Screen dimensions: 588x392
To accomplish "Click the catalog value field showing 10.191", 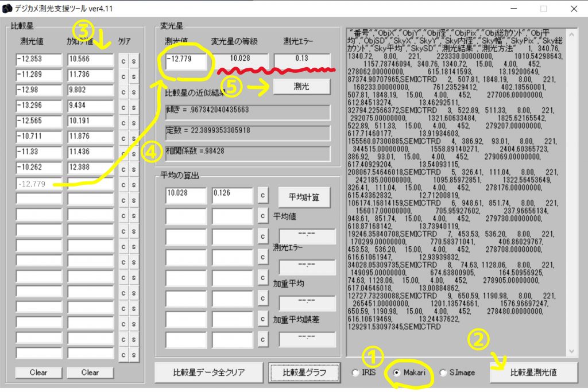I will click(x=90, y=121).
